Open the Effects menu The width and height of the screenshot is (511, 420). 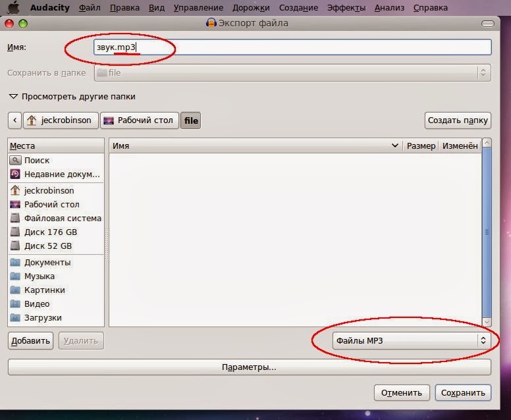(x=346, y=7)
